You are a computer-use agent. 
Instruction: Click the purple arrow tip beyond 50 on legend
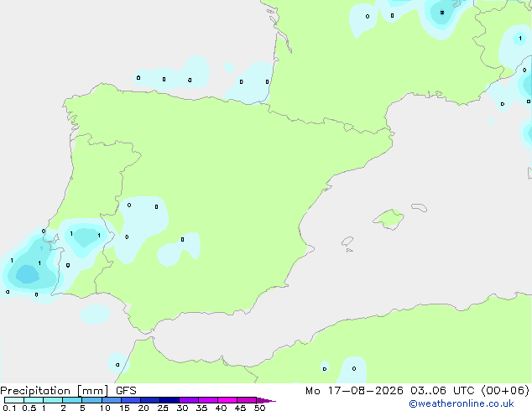coord(266,400)
